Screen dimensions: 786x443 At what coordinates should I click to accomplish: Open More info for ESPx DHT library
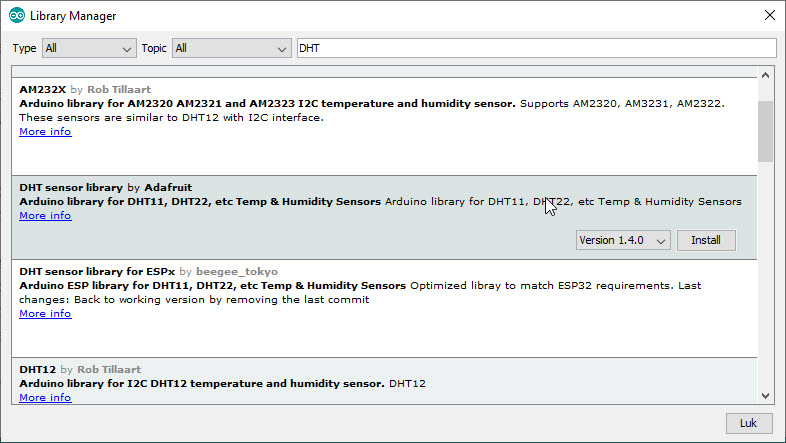tap(45, 313)
